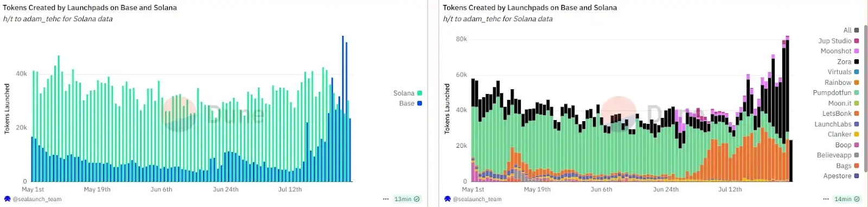Screen dimensions: 868x207
Task: Toggle the Zora series in the legend
Action: tap(848, 62)
